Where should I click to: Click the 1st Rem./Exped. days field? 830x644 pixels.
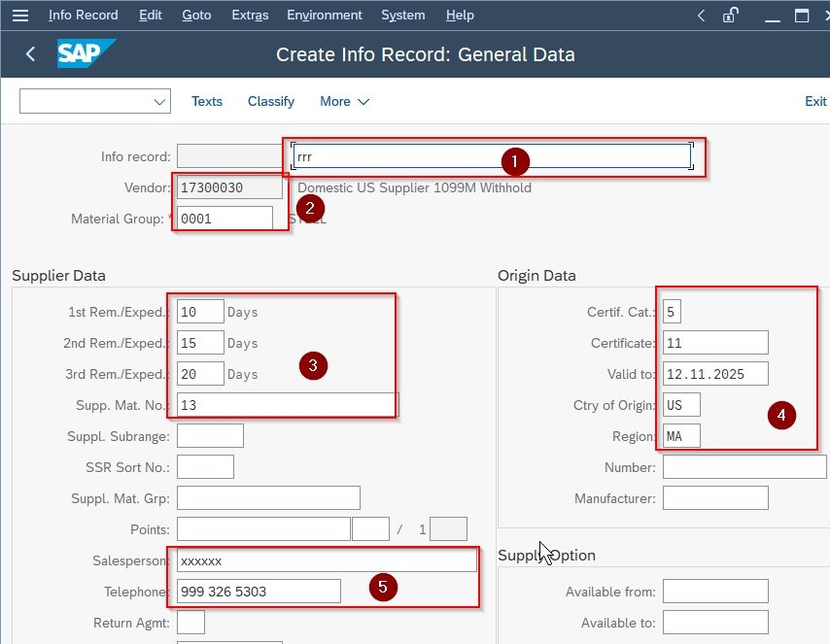tap(200, 312)
